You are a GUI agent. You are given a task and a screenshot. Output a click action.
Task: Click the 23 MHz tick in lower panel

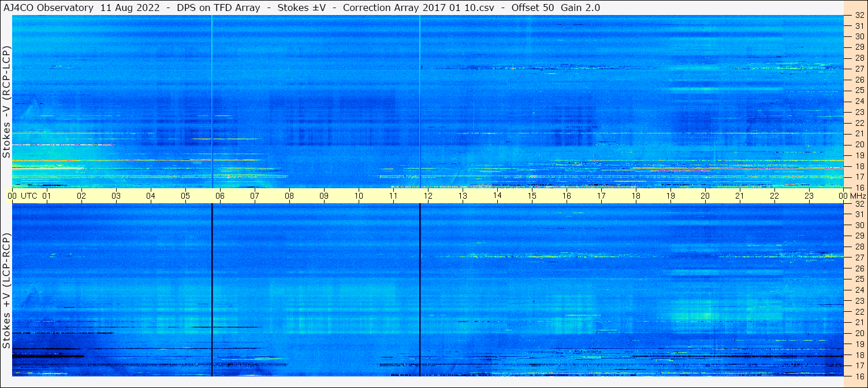(859, 301)
